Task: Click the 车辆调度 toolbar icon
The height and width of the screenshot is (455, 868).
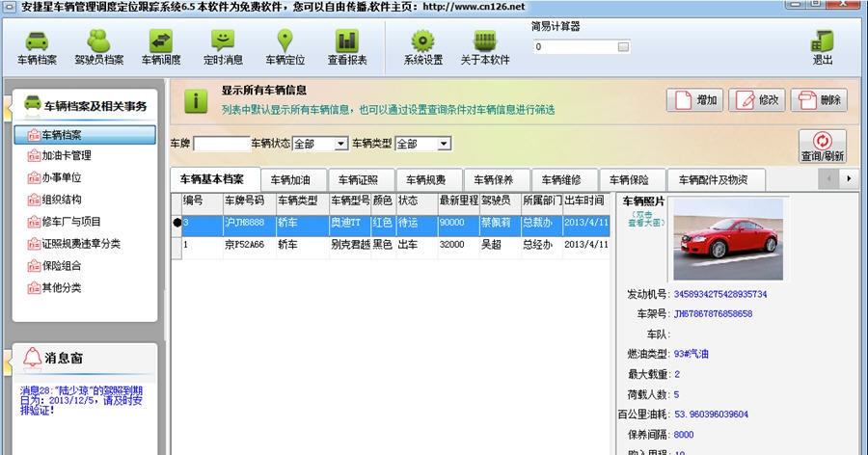Action: pos(161,48)
